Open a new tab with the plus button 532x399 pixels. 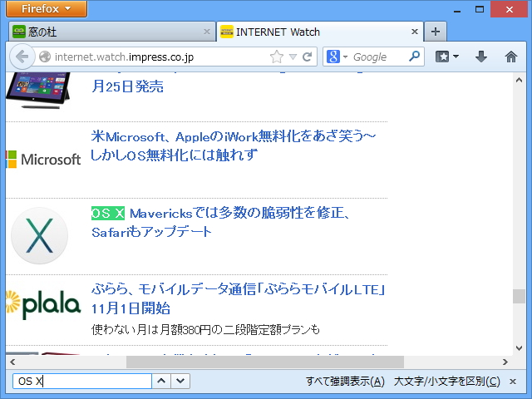(436, 32)
